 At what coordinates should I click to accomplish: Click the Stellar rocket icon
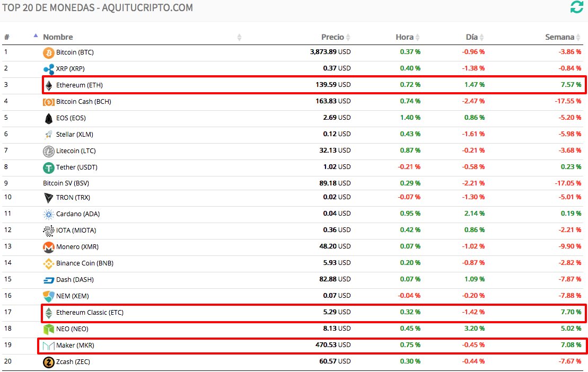48,135
